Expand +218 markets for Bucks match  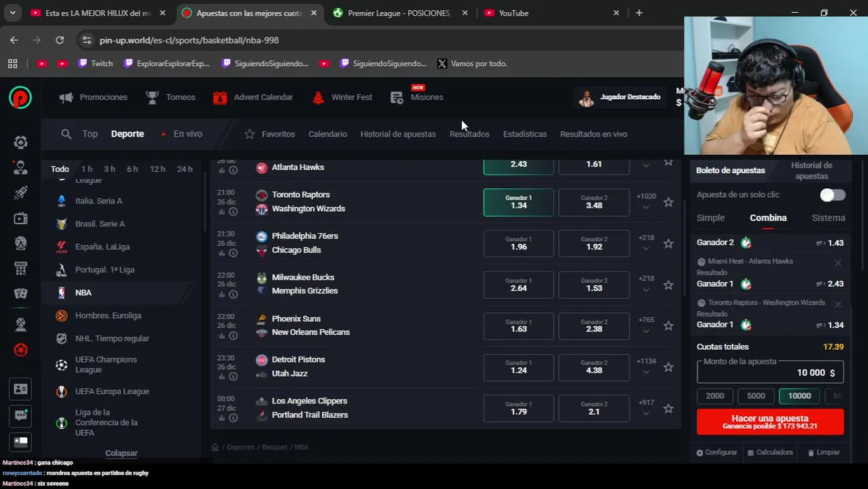point(646,284)
